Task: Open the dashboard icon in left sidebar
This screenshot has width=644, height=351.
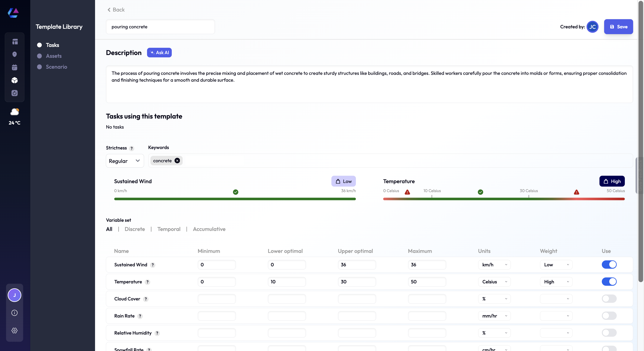Action: [x=15, y=42]
